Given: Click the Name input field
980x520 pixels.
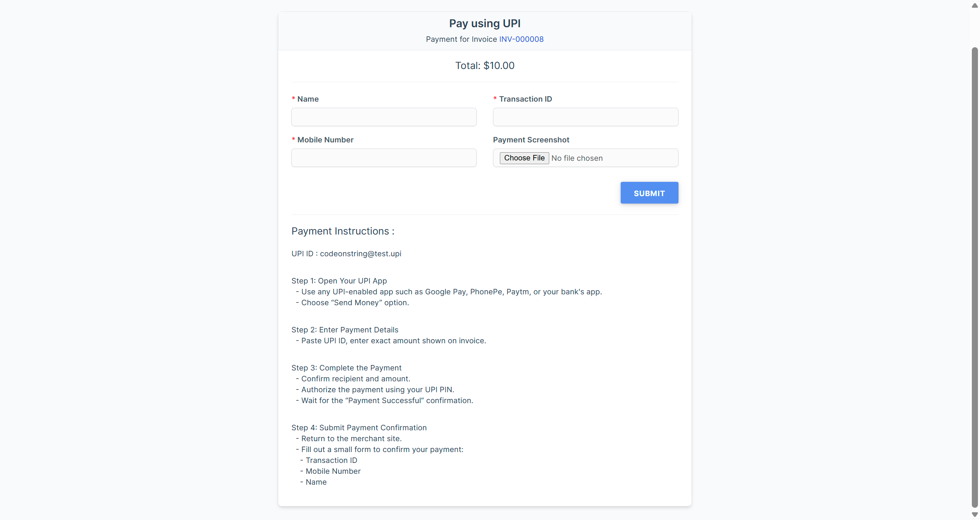Looking at the screenshot, I should click(x=383, y=117).
